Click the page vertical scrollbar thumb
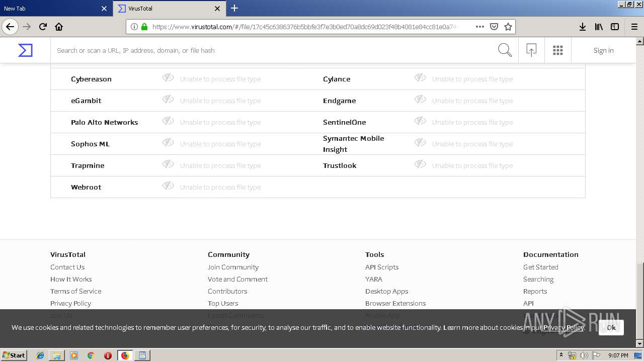The image size is (644, 362). pos(640,300)
